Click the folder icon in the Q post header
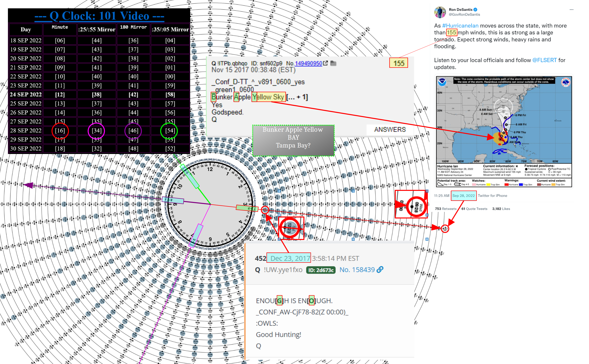This screenshot has height=364, width=589. pos(333,63)
